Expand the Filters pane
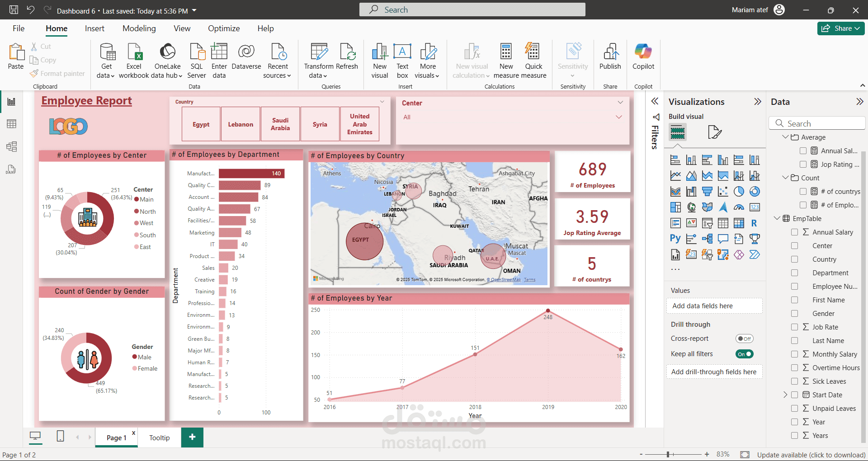868x461 pixels. (x=655, y=101)
